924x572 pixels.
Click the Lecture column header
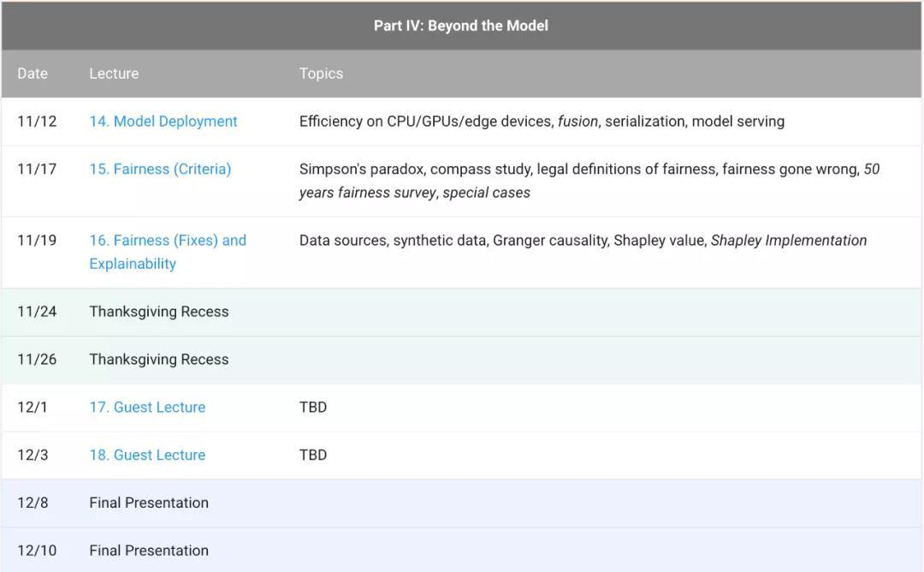[114, 74]
